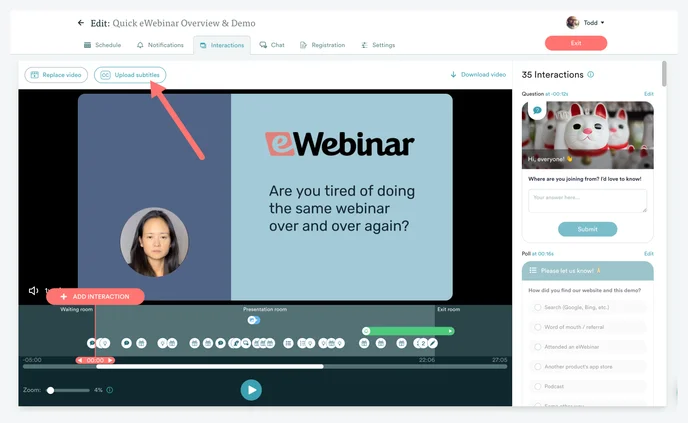This screenshot has width=688, height=423.
Task: Open the Todd account dropdown menu
Action: coord(602,23)
